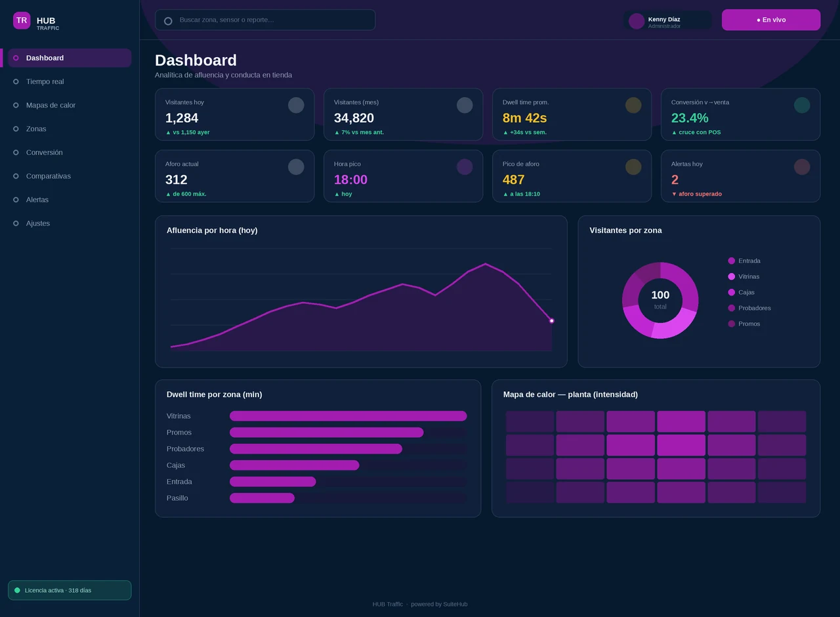Click the 312 aforo actual value
840x617 pixels.
[177, 180]
